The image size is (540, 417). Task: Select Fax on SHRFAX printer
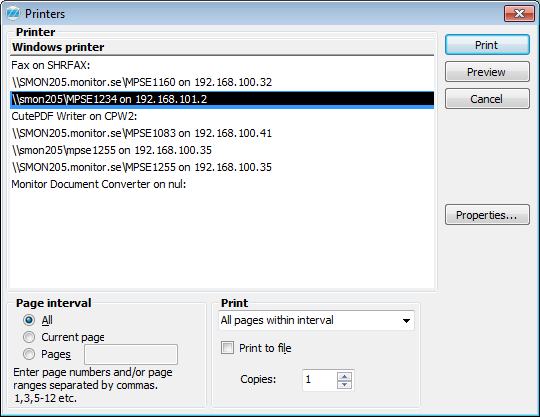[x=222, y=65]
